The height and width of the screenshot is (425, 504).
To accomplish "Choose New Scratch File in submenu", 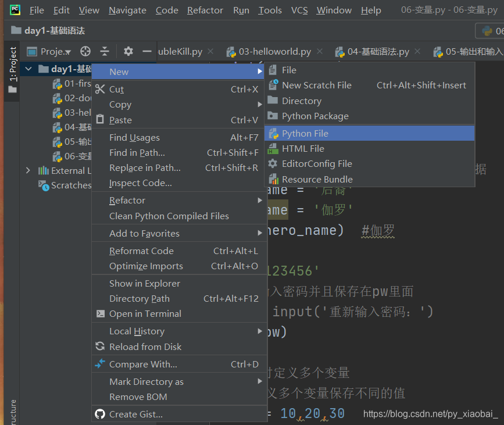I will [370, 85].
